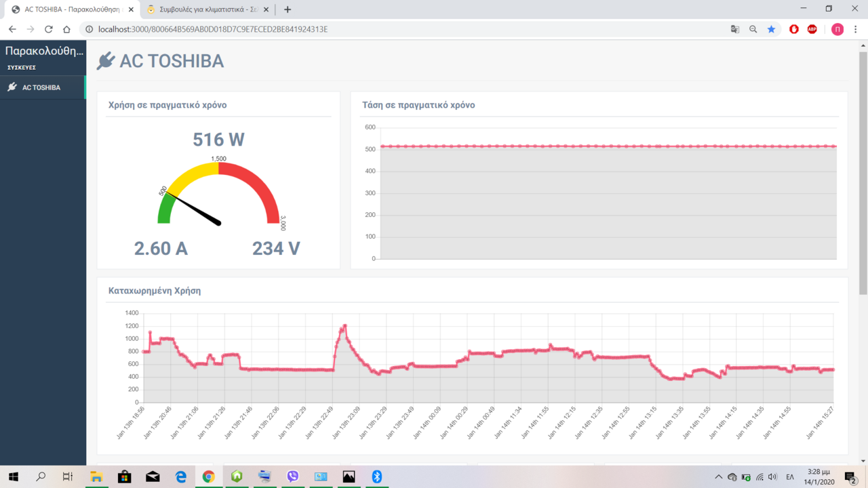
Task: Open the Chrome three-dot menu
Action: (x=856, y=29)
